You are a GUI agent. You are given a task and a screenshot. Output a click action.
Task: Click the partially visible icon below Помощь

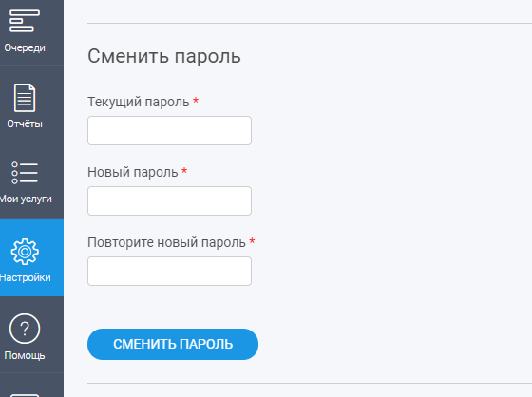pos(25,395)
